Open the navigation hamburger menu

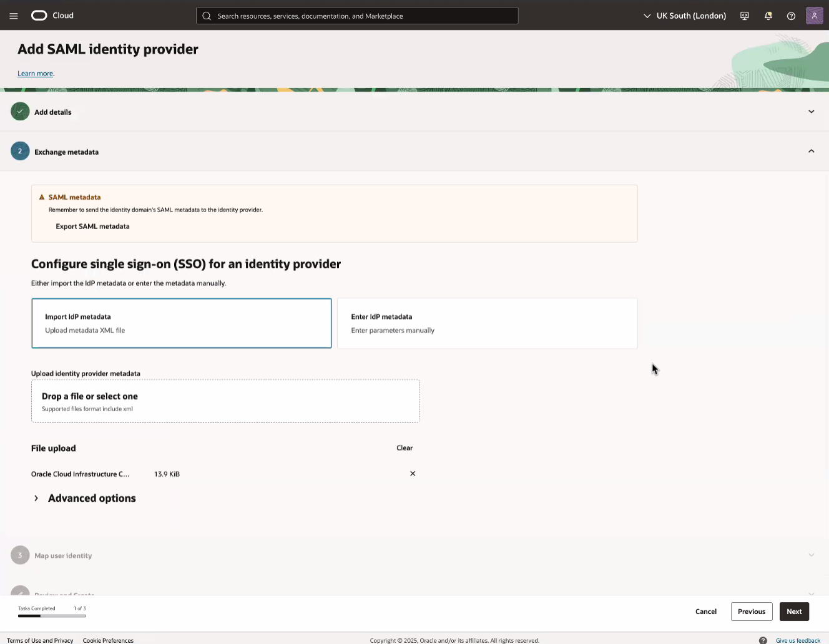13,16
